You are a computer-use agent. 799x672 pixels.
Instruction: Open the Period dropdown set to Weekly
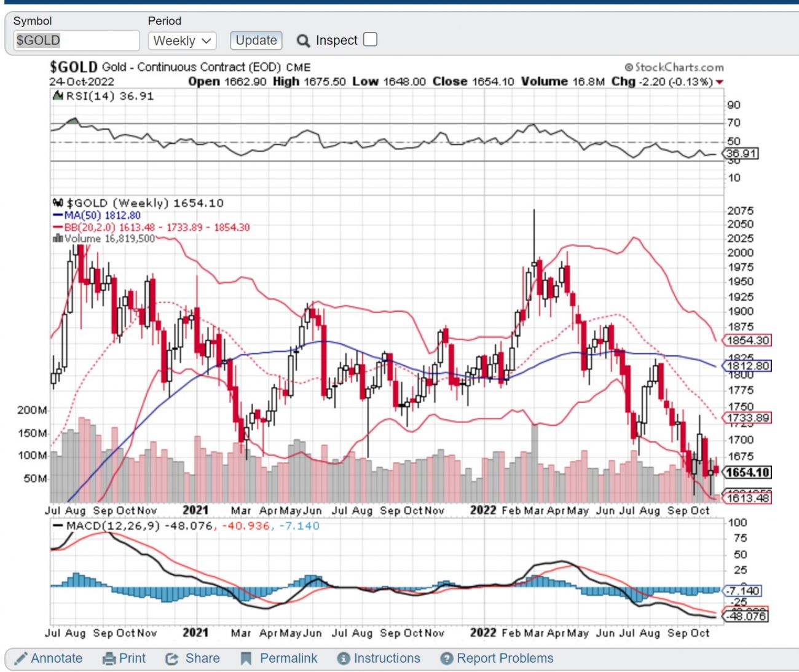click(182, 41)
